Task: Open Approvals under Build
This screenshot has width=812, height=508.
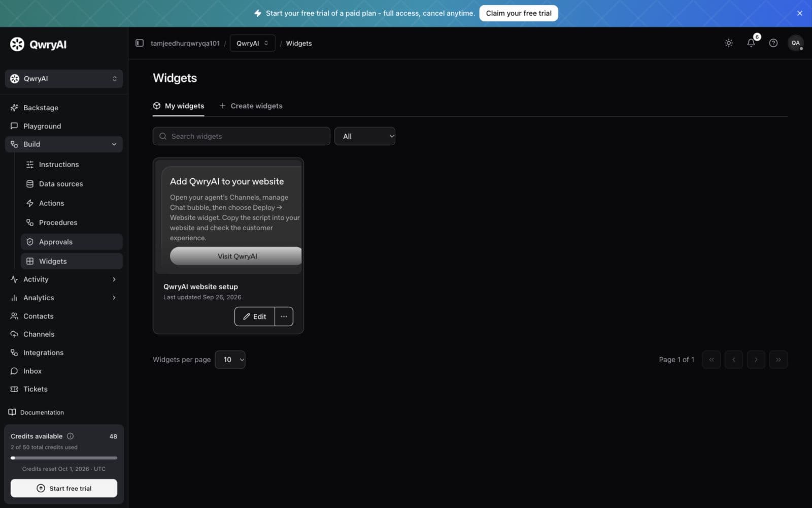Action: pos(72,242)
